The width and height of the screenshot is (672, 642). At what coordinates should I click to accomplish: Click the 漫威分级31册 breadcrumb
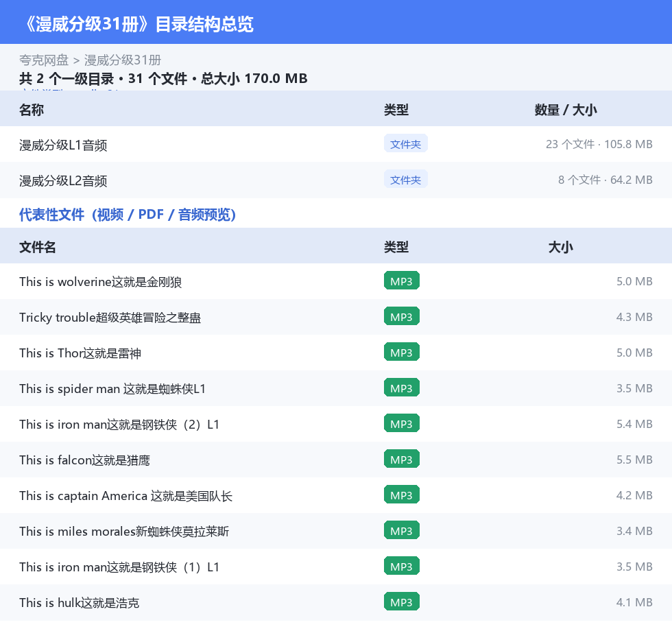point(123,60)
